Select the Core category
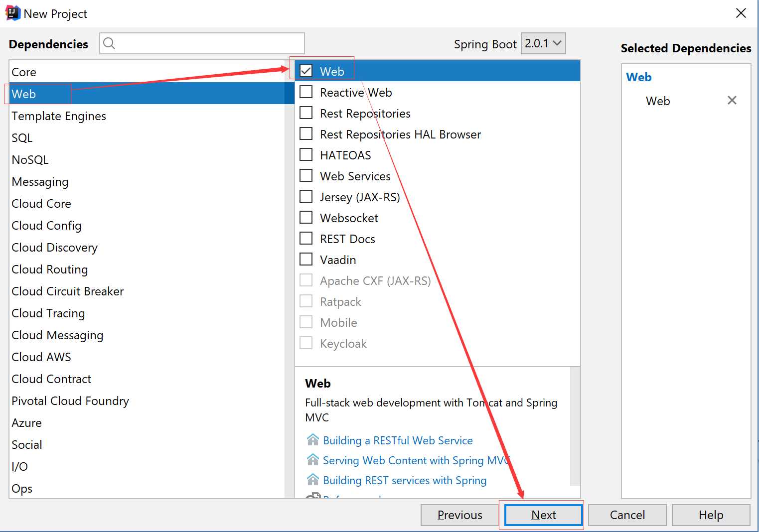The image size is (759, 532). (147, 72)
